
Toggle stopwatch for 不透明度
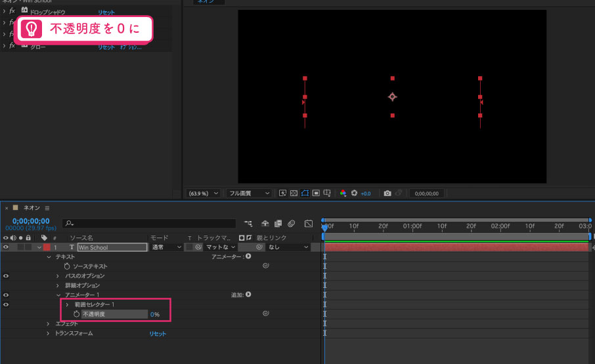[x=76, y=314]
